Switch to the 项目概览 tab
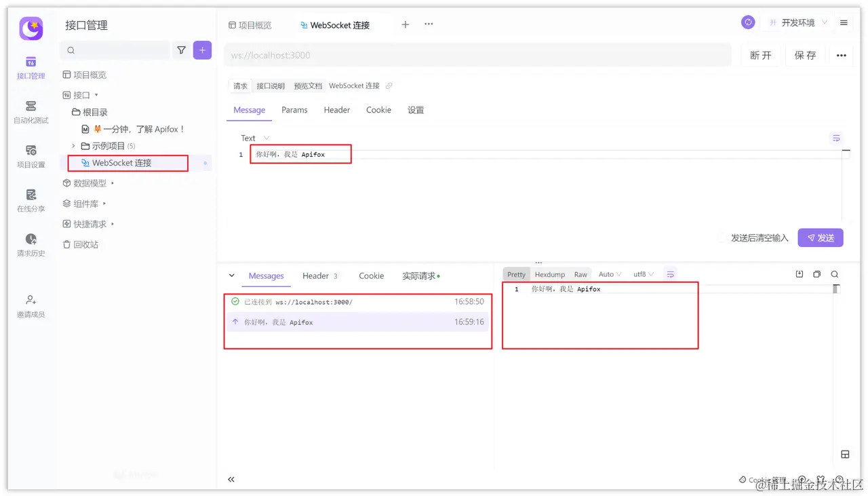Viewport: 868px width, 496px height. 250,25
